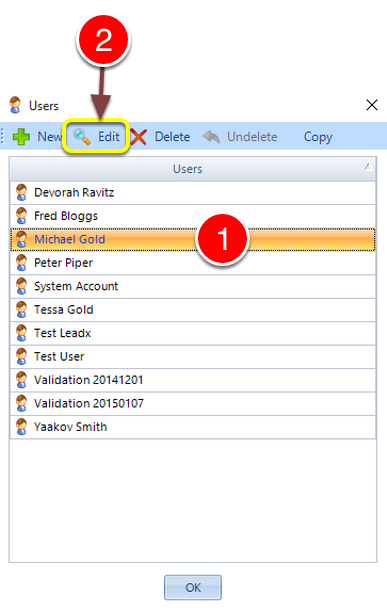Click user icon beside Yaakov Smith

pos(22,427)
